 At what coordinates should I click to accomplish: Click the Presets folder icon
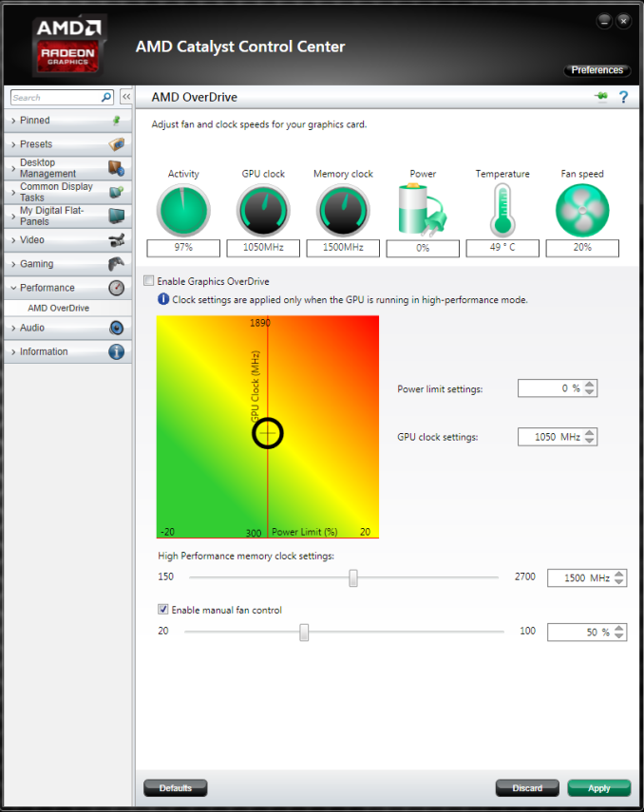coord(117,144)
